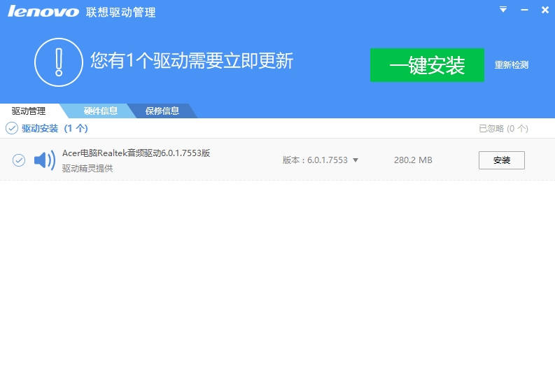Image resolution: width=555 pixels, height=392 pixels.
Task: Close the Lenovo driver manager window
Action: (545, 10)
